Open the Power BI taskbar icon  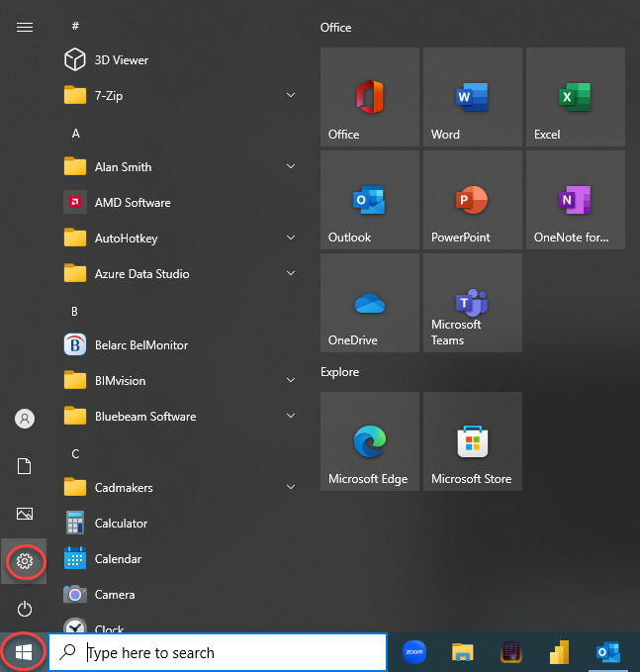(x=560, y=652)
